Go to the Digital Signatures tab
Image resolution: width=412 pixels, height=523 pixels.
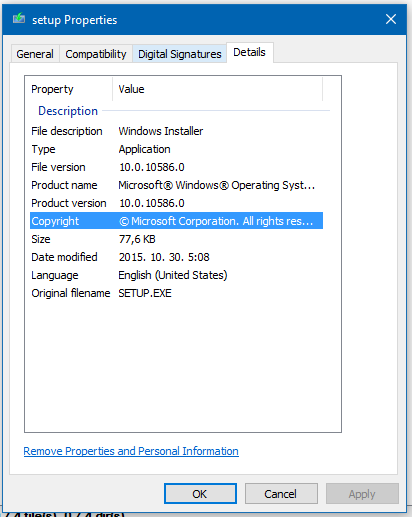pyautogui.click(x=179, y=54)
